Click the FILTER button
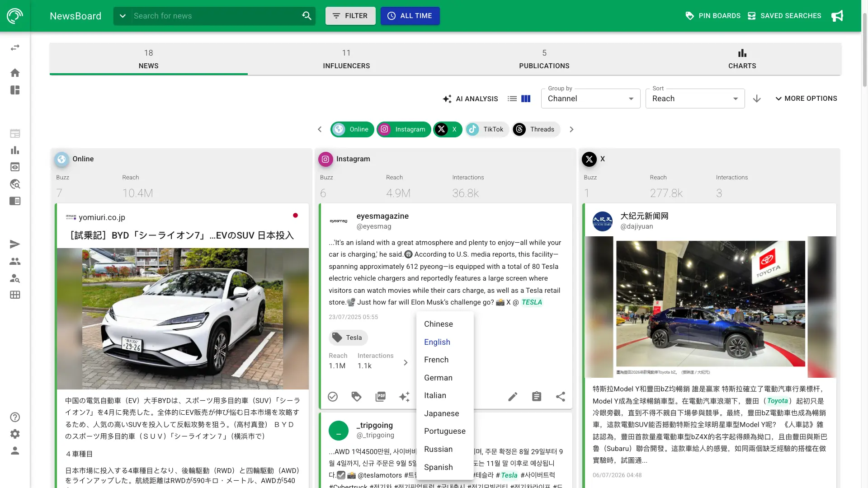 (350, 16)
